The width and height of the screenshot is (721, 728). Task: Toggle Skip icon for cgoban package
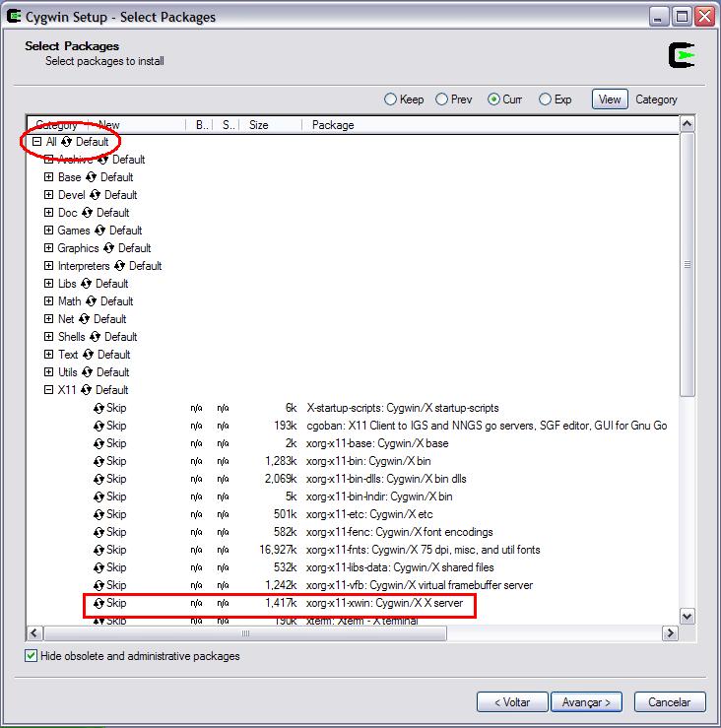point(98,426)
